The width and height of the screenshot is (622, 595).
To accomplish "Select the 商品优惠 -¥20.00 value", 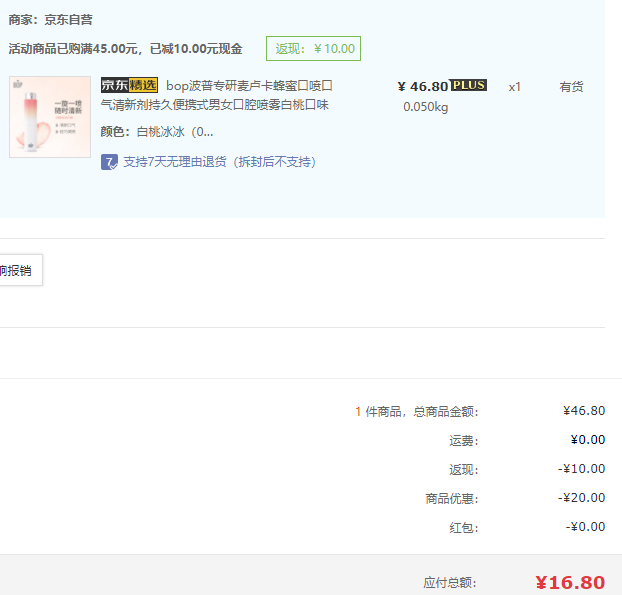I will (x=582, y=498).
